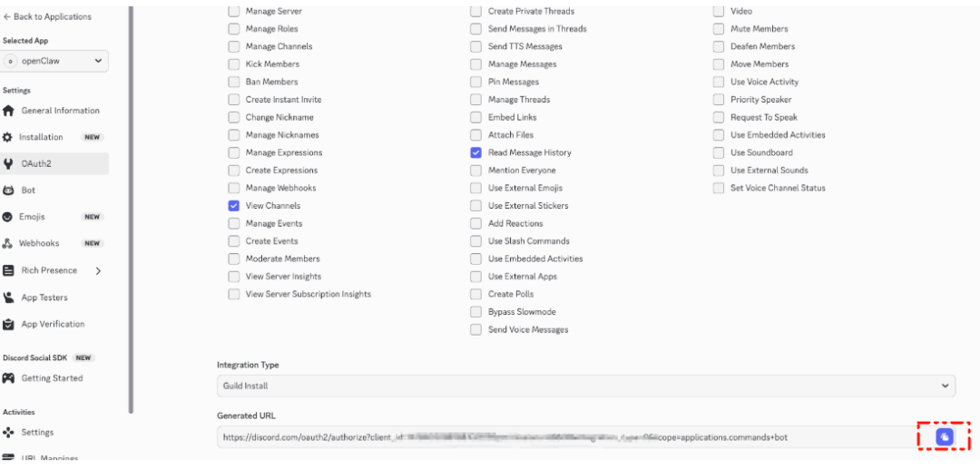Image resolution: width=980 pixels, height=469 pixels.
Task: Click the Activities Settings icon
Action: [8, 432]
